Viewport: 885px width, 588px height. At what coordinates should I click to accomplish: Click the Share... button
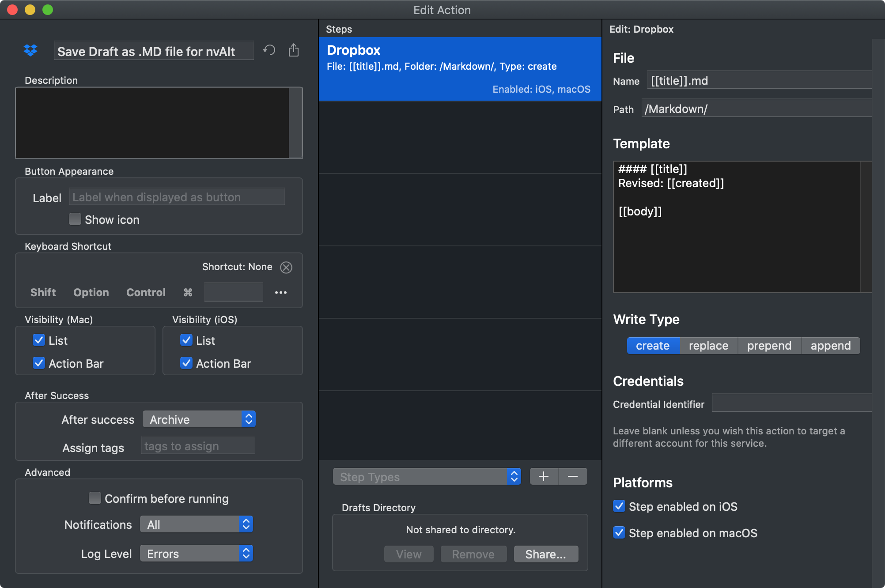coord(546,554)
